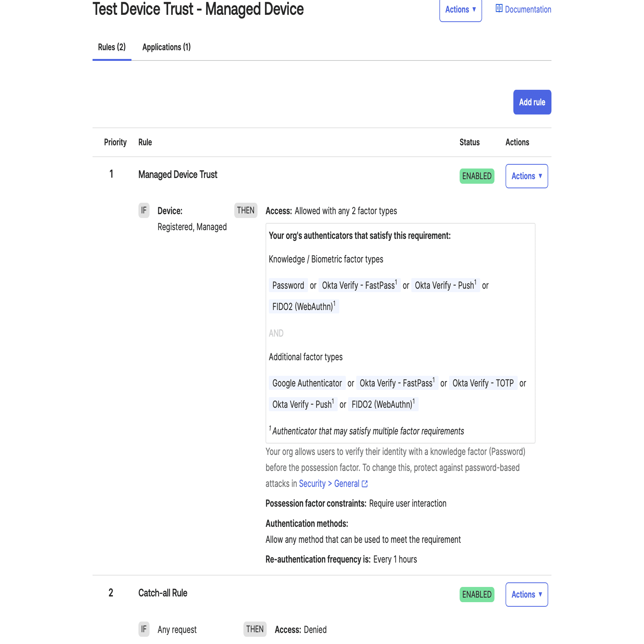
Task: Select the Google Authenticator chip
Action: tap(307, 383)
